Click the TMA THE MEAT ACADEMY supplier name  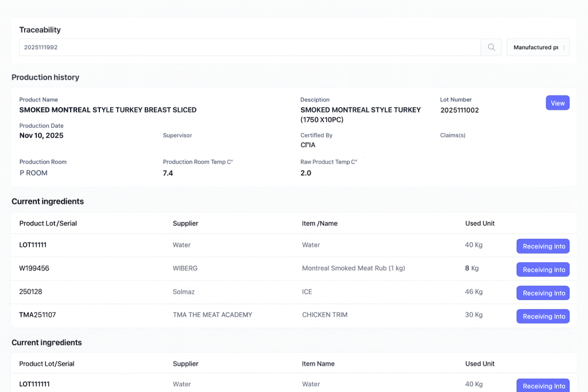[x=212, y=315]
